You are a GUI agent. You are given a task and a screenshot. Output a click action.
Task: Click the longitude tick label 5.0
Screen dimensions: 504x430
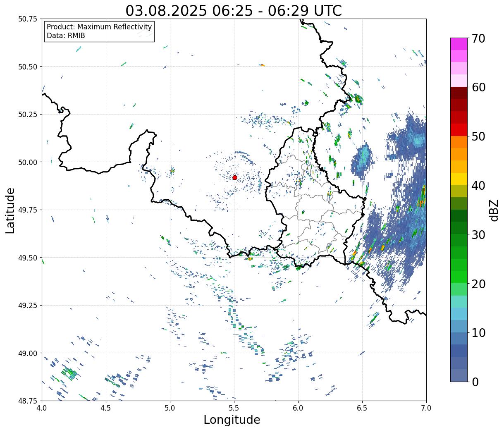(170, 408)
